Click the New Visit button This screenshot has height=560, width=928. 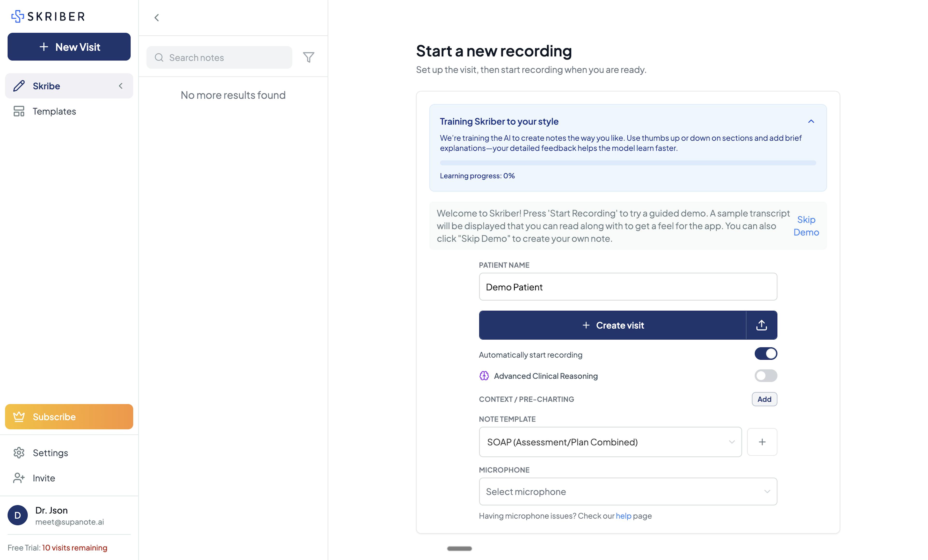click(69, 46)
